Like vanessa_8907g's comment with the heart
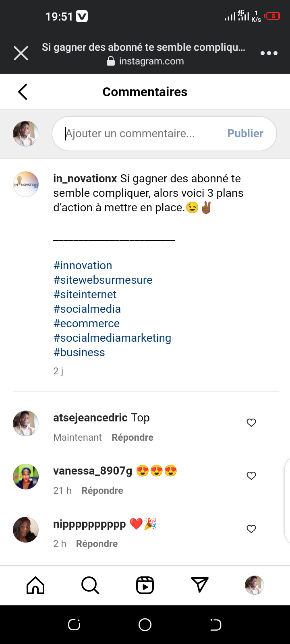 [251, 476]
